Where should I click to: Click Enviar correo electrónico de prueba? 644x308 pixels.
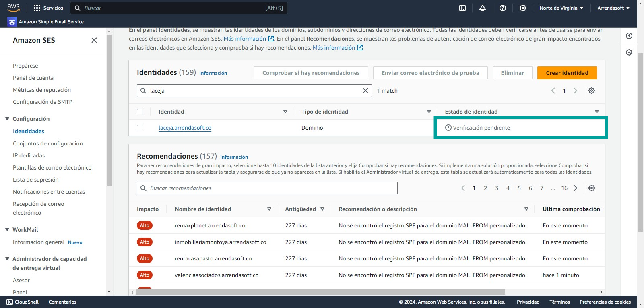430,73
